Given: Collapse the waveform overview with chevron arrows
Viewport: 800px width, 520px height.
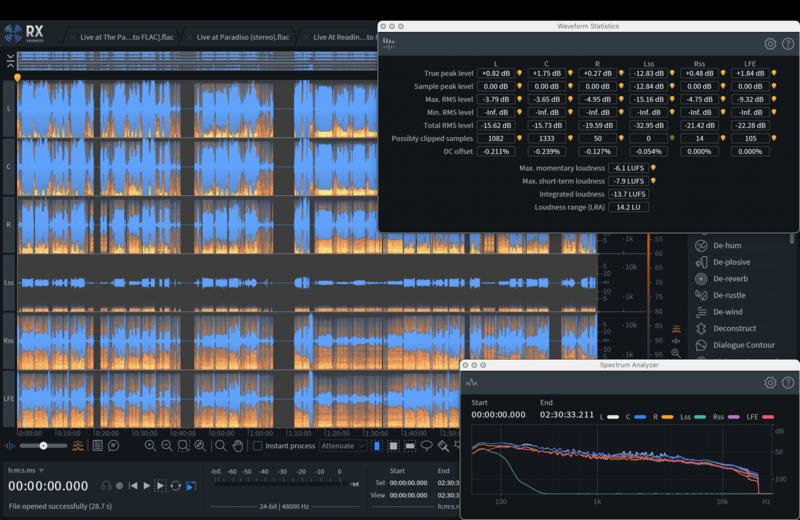Looking at the screenshot, I should [9, 60].
